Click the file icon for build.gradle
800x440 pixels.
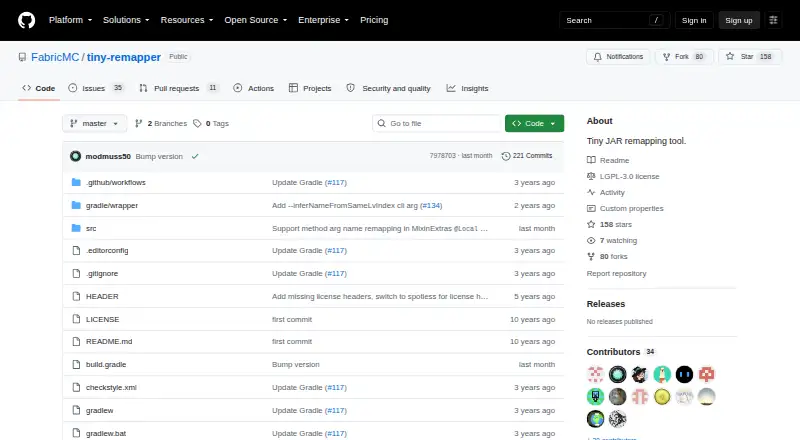[77, 364]
